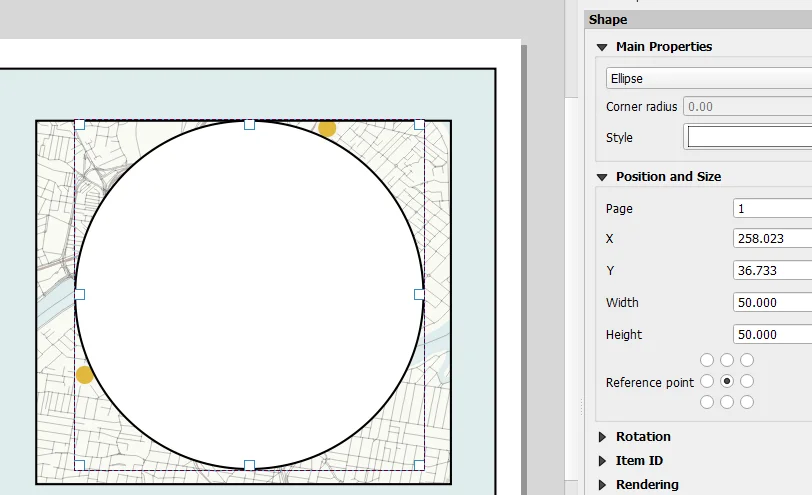812x495 pixels.
Task: Edit the Height value 50.000
Action: tap(773, 334)
